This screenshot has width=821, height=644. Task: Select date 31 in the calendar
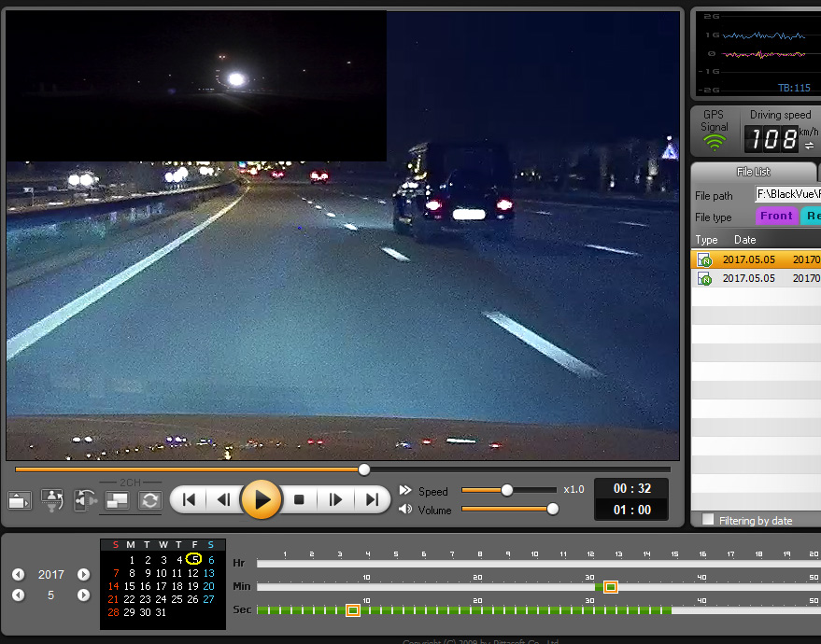161,612
